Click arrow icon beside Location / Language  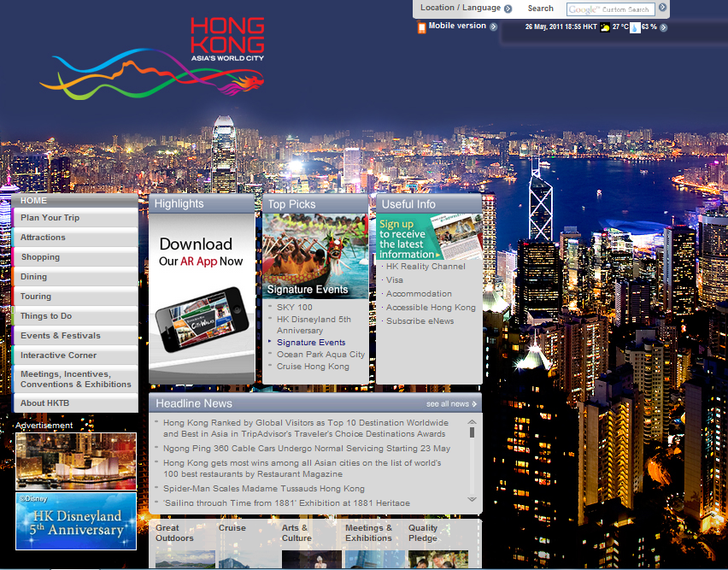tap(508, 9)
